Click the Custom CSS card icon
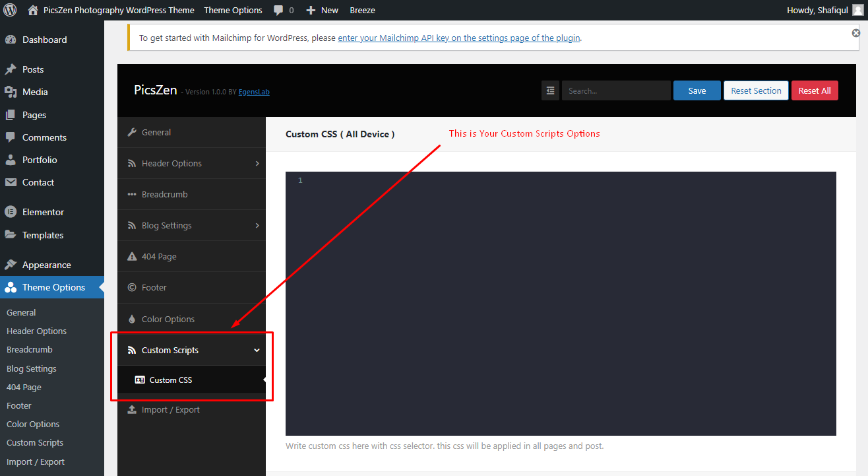The width and height of the screenshot is (868, 476). (x=140, y=380)
